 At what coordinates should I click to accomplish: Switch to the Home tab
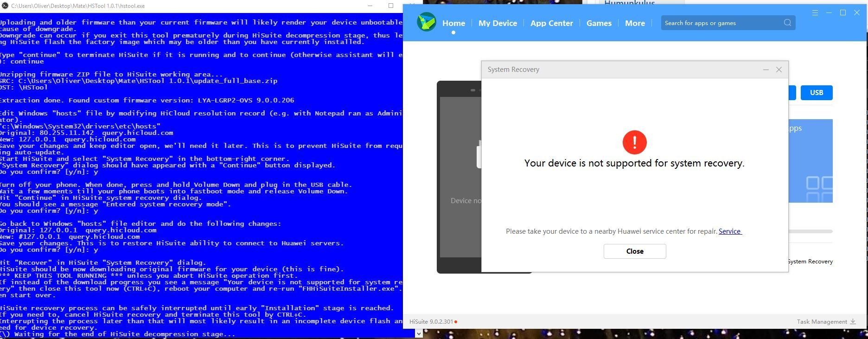tap(453, 23)
